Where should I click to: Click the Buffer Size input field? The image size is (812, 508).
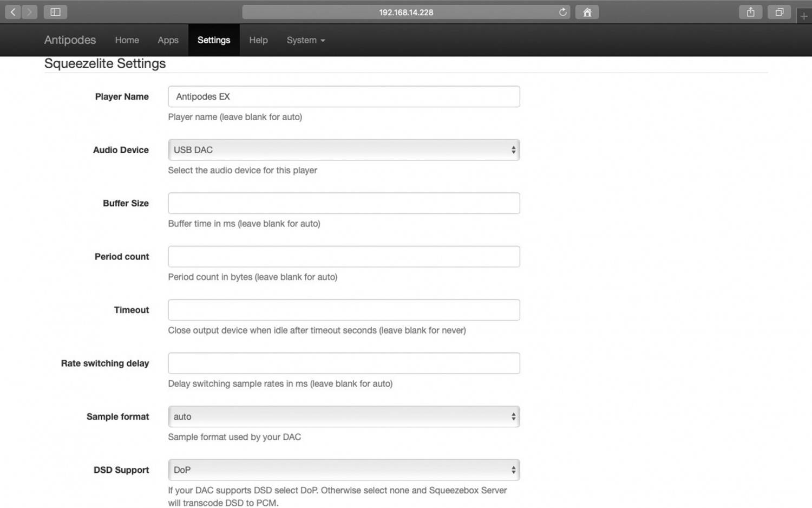(x=344, y=203)
